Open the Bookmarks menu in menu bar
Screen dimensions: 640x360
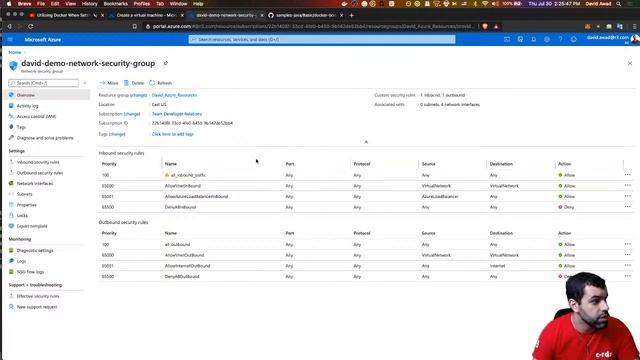tap(116, 4)
